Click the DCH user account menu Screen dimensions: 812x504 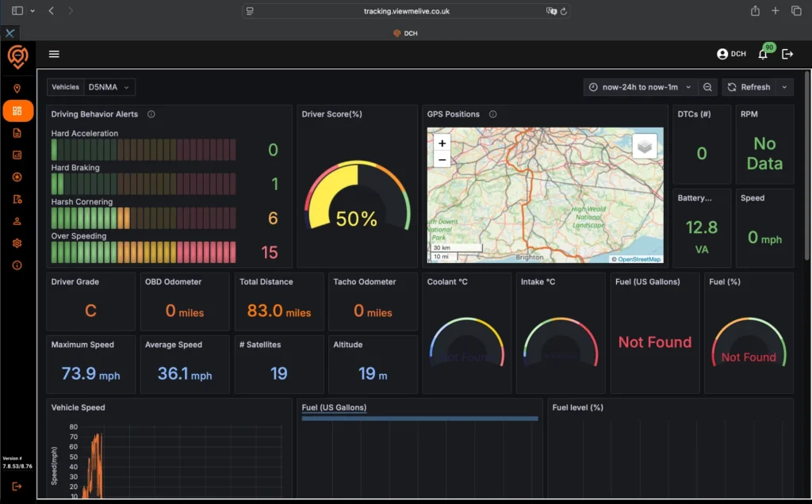pyautogui.click(x=731, y=54)
